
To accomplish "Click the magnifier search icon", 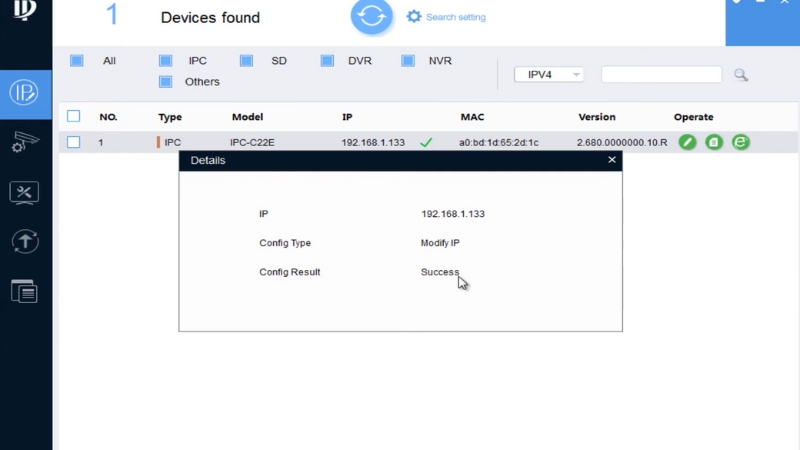I will pos(741,75).
